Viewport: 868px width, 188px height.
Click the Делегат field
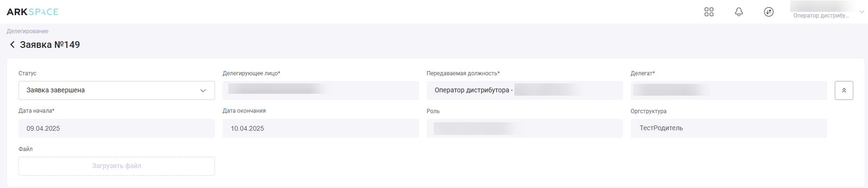pos(729,90)
